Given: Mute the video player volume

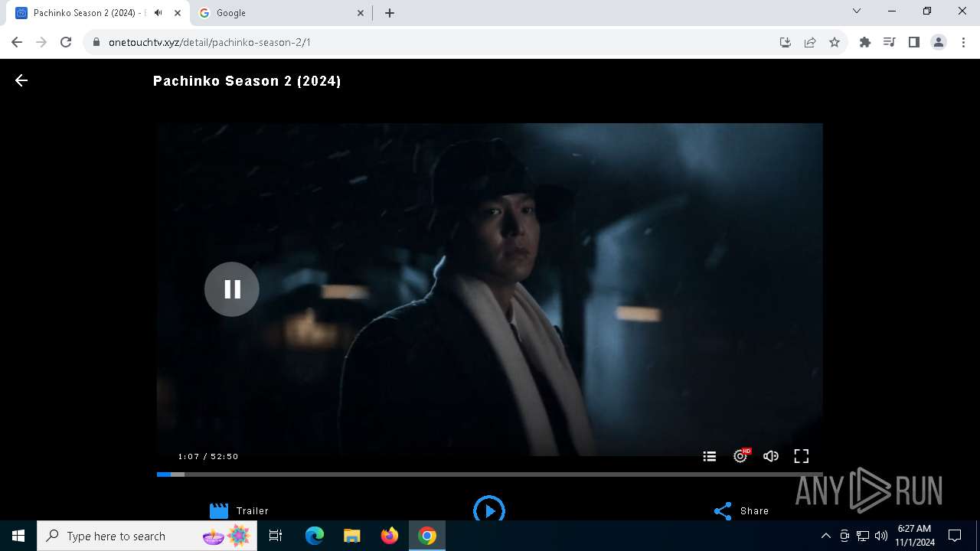Looking at the screenshot, I should [x=771, y=456].
